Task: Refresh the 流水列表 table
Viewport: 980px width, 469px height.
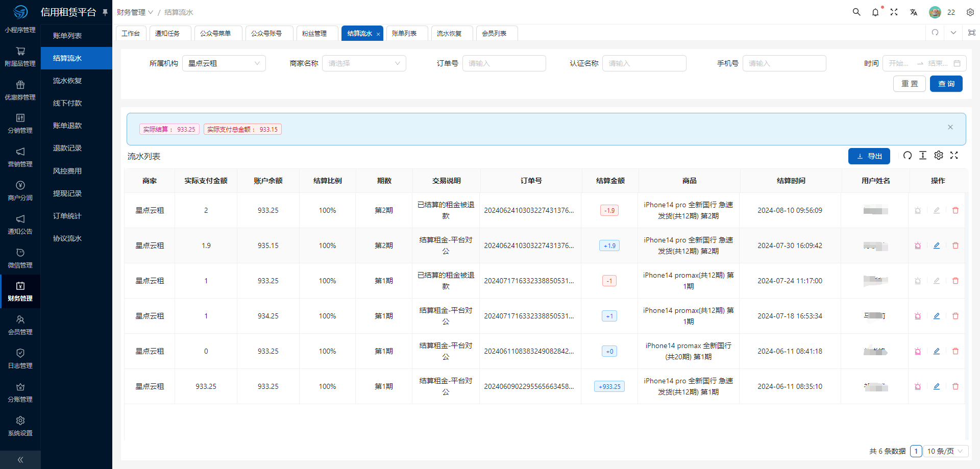Action: [908, 156]
